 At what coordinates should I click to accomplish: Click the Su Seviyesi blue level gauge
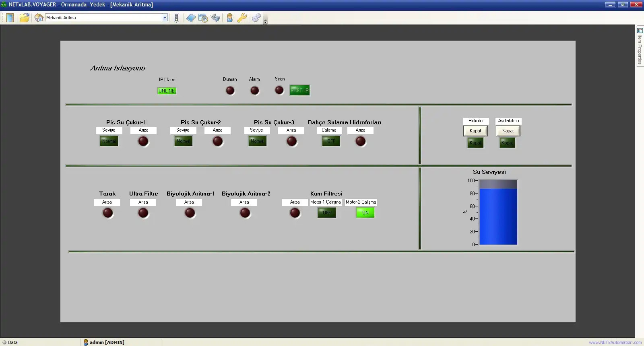[x=498, y=212]
